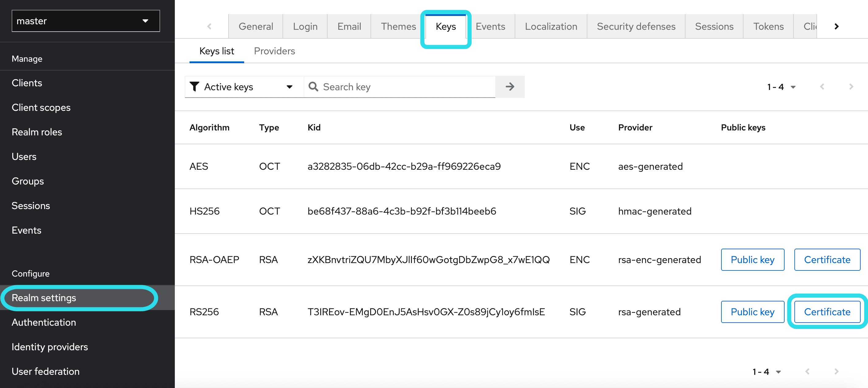This screenshot has height=388, width=868.
Task: Click the Keys list active underlined tab
Action: (217, 51)
